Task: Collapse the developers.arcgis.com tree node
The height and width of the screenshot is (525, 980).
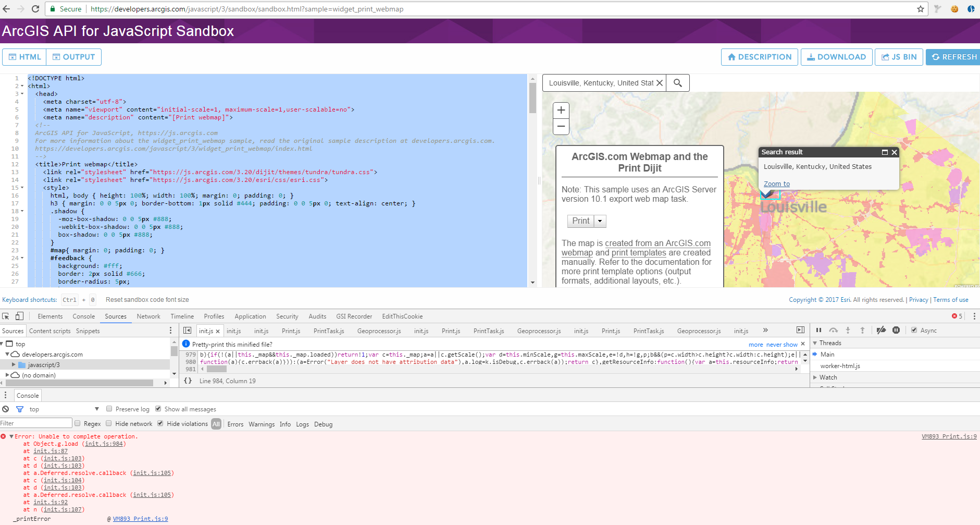Action: tap(7, 354)
